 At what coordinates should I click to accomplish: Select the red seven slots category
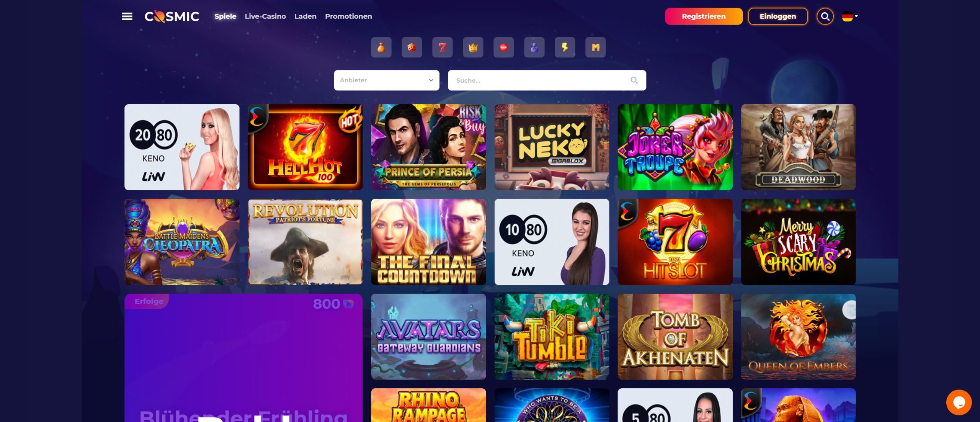pyautogui.click(x=442, y=47)
